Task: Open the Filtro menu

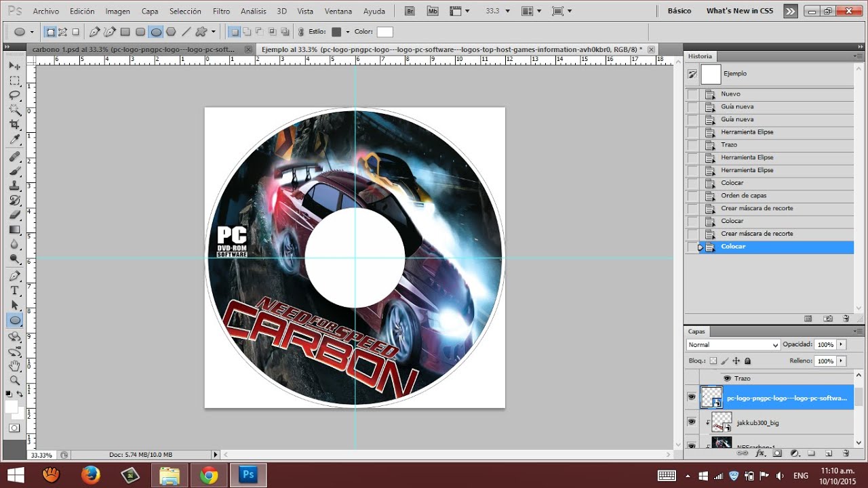Action: (x=221, y=12)
